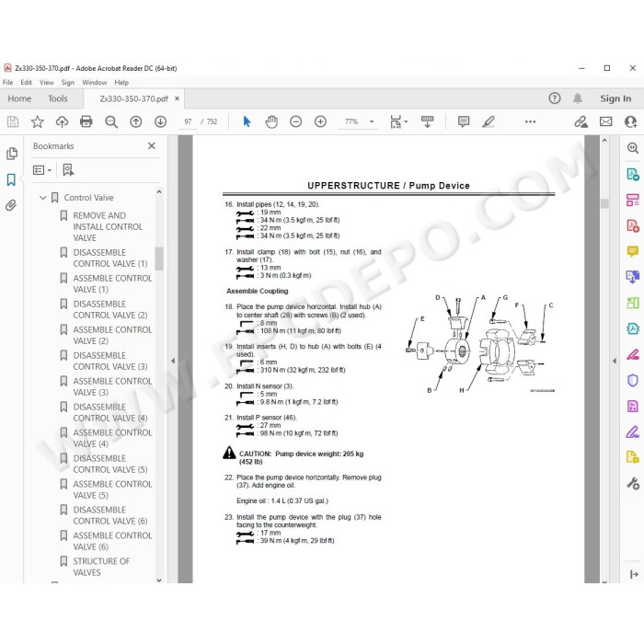This screenshot has height=644, width=644.
Task: Click the fit page tool icon
Action: (x=396, y=121)
